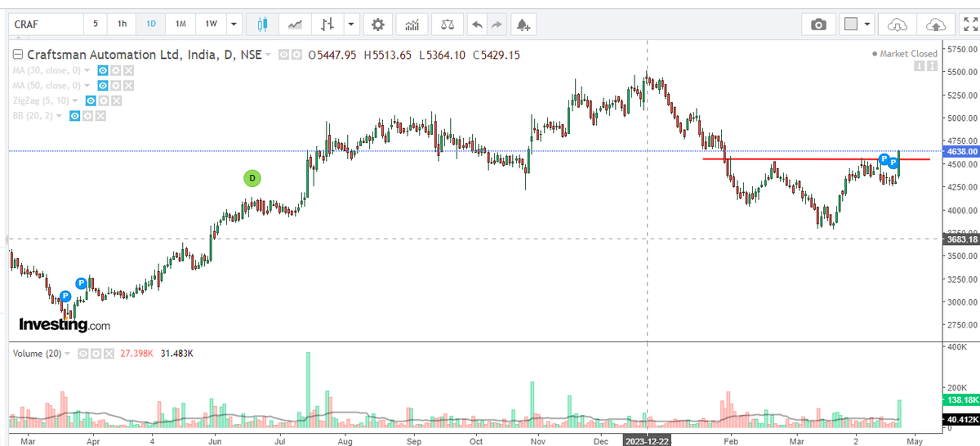The width and height of the screenshot is (980, 446).
Task: Remove the Volume (20) indicator
Action: (x=108, y=354)
